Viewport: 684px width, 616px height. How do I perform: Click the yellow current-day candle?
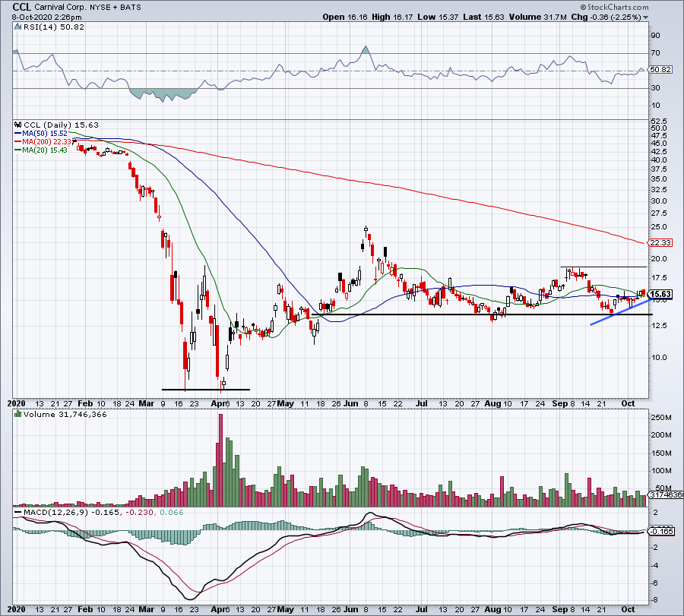click(644, 293)
